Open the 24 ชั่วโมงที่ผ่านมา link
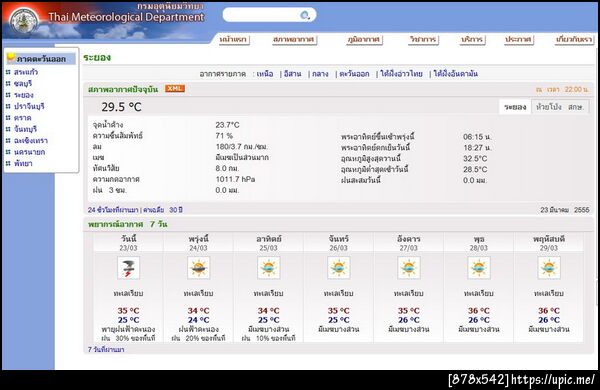The width and height of the screenshot is (600, 390). [x=113, y=210]
